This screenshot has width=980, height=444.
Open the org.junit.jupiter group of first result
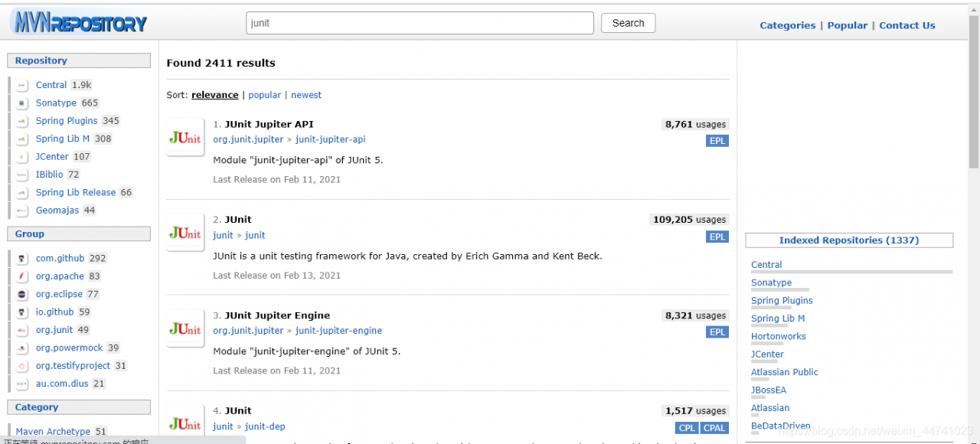(248, 139)
